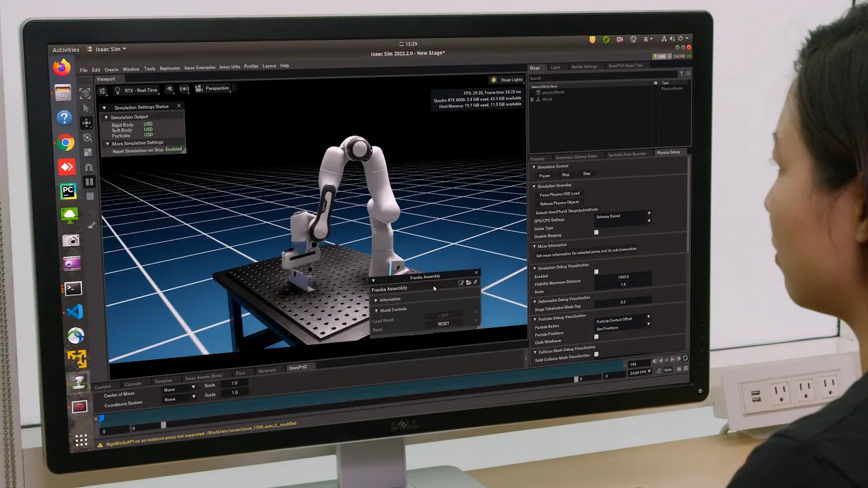Click the Release Physics Objects button
The image size is (868, 488).
[559, 203]
